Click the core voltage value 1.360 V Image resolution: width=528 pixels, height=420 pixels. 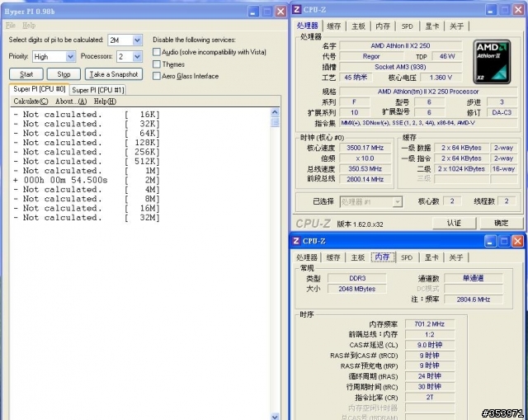tap(441, 78)
